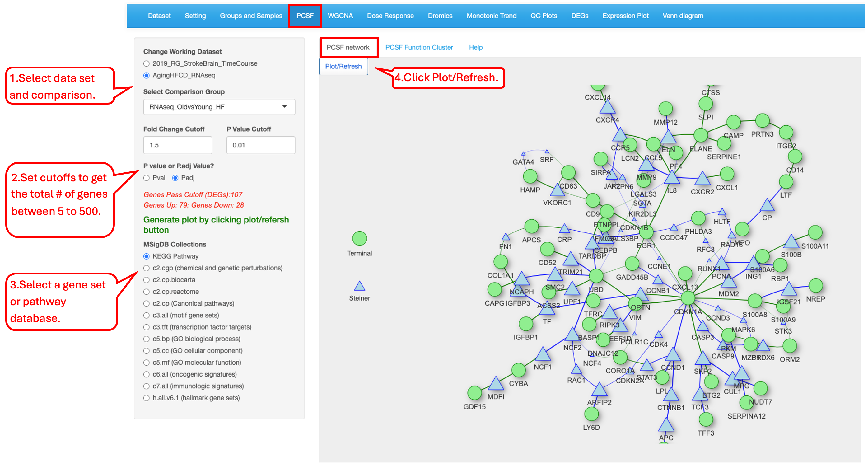Click the Fold Change Cutoff field

[178, 145]
